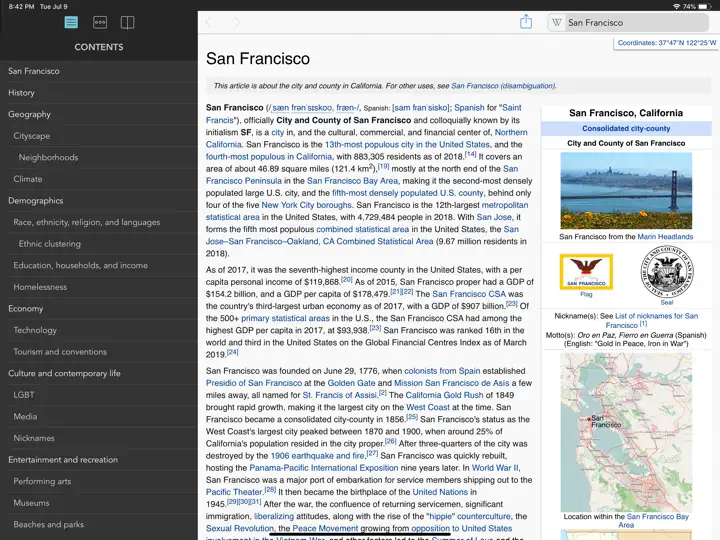Follow the Spanish pronunciation link
This screenshot has width=720, height=540.
pos(421,108)
